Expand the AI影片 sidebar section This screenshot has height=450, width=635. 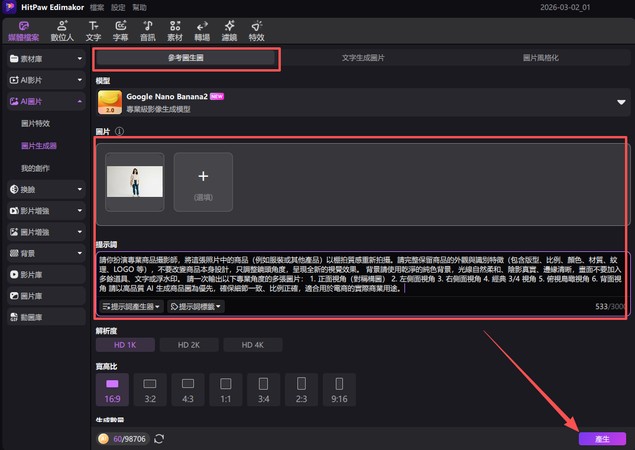point(46,80)
